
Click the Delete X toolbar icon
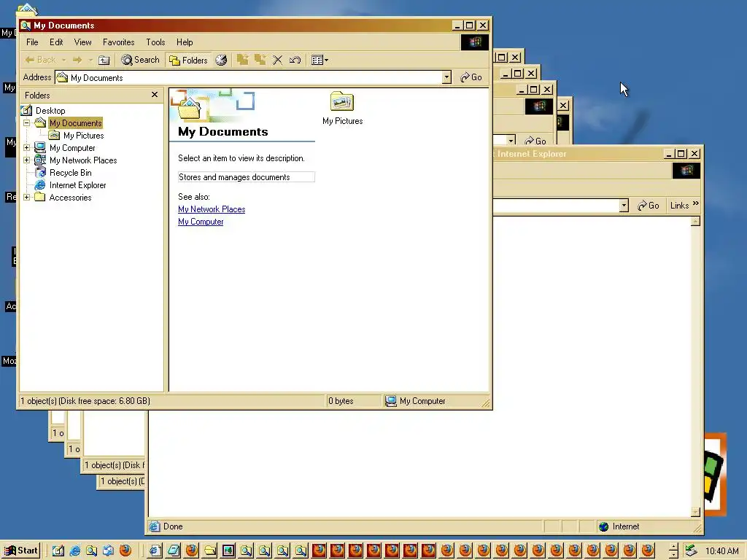tap(278, 60)
